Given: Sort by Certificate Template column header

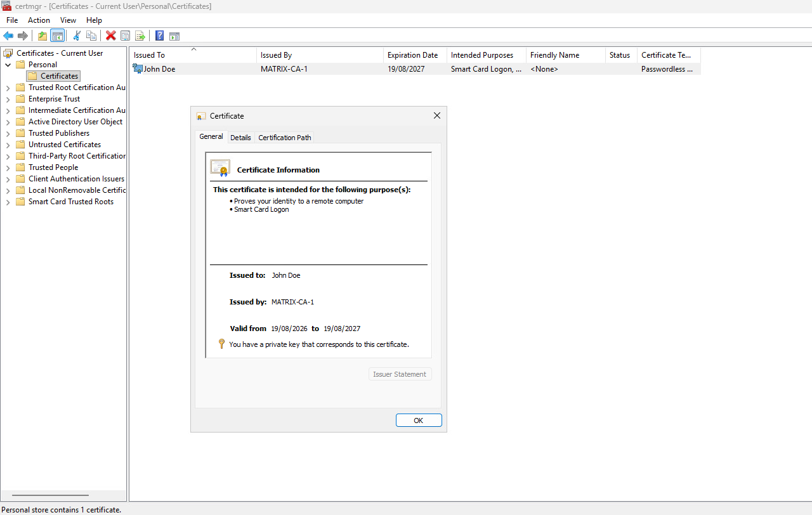Looking at the screenshot, I should tap(669, 55).
